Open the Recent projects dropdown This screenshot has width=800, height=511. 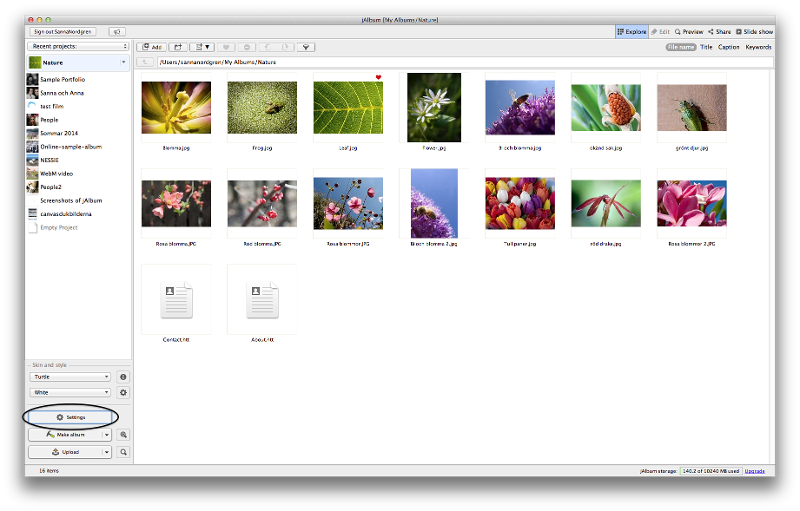coord(78,46)
